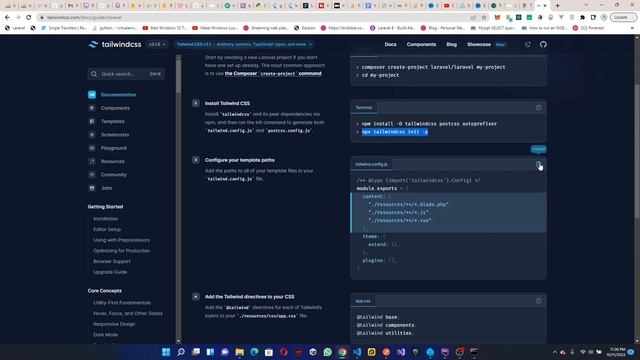Click the Chrome Update button
This screenshot has height=360, width=640.
click(623, 18)
